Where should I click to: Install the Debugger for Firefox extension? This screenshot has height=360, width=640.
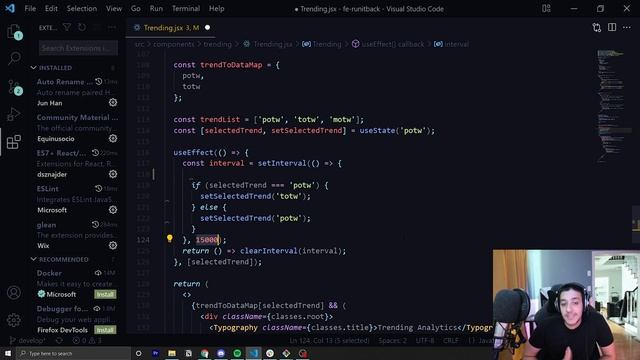coord(105,330)
